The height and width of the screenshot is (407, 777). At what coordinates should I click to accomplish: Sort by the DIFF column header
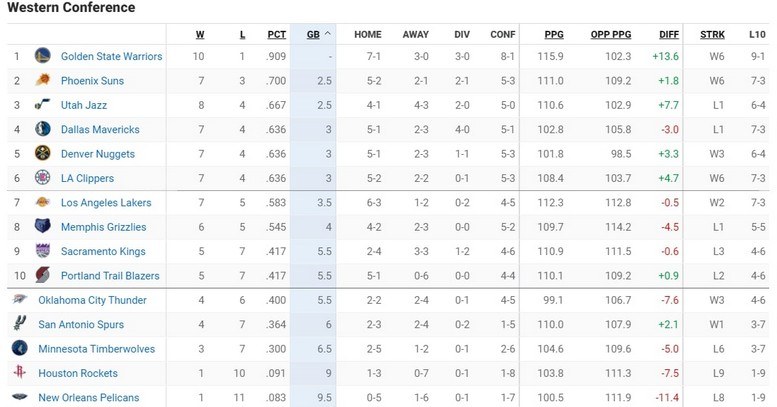click(x=669, y=33)
